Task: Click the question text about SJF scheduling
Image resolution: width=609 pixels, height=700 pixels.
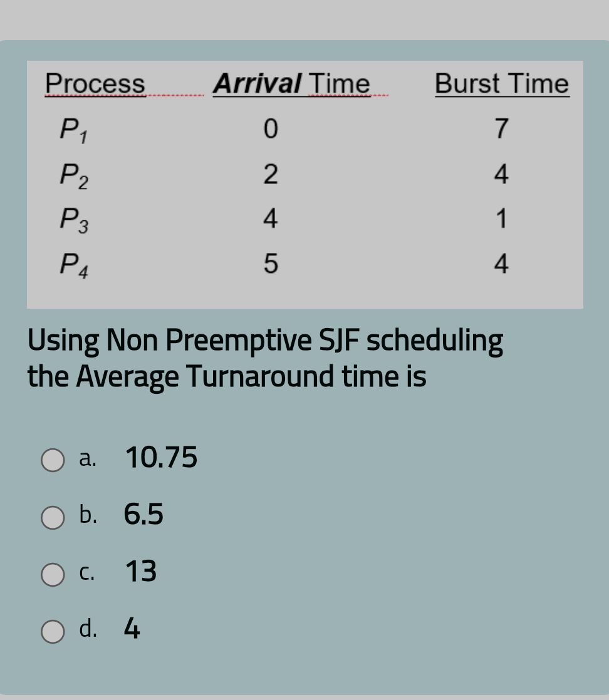Action: [x=263, y=357]
